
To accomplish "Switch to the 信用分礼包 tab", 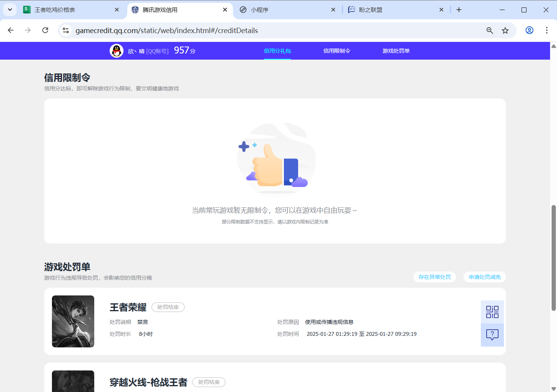I will tap(277, 50).
